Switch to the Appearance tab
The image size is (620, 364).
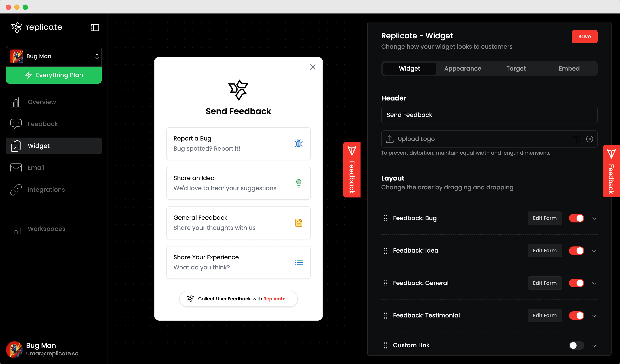(463, 68)
